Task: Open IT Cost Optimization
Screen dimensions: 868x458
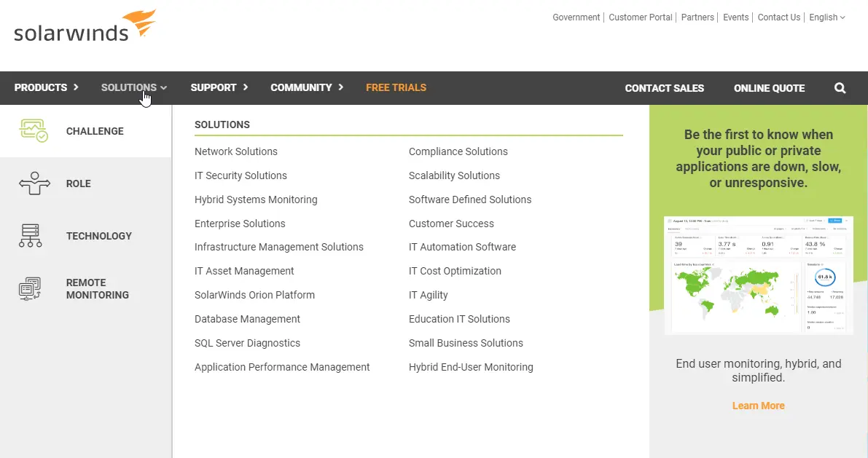Action: point(455,271)
